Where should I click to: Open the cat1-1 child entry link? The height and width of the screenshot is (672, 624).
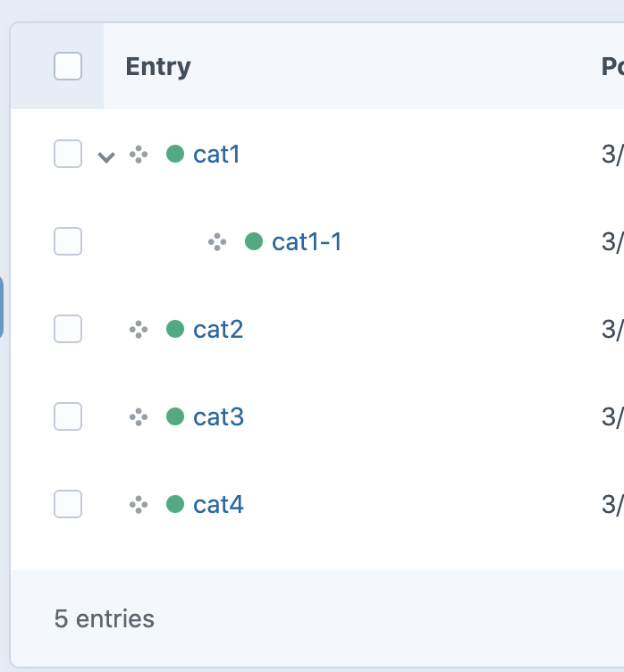[x=307, y=241]
